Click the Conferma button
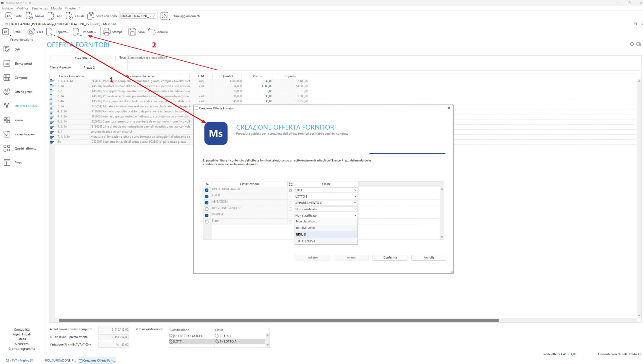 (x=390, y=257)
